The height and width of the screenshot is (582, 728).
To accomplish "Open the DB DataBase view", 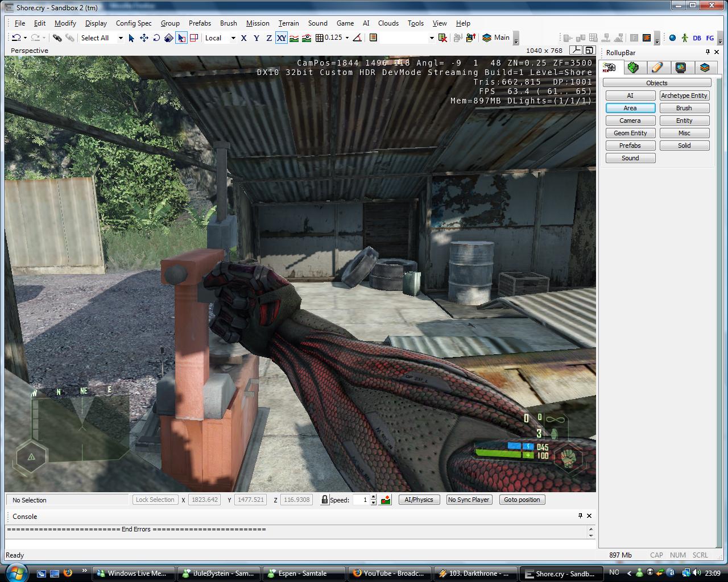I will 697,38.
